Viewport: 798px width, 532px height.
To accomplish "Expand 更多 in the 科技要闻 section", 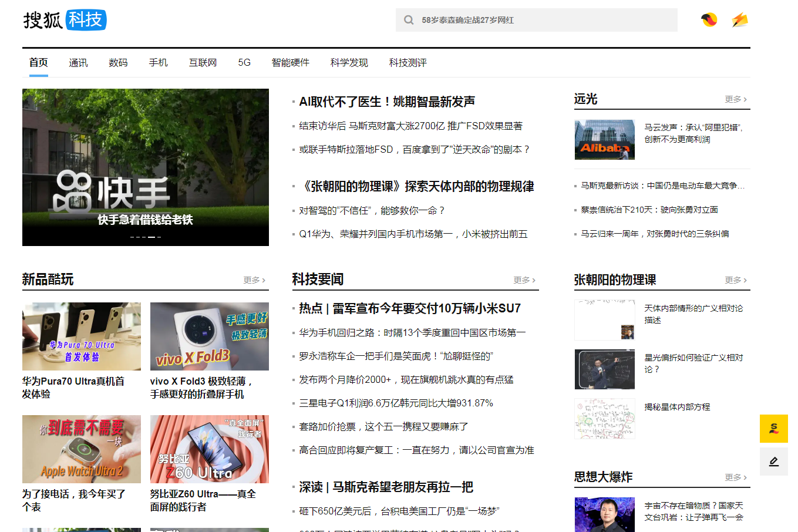I will 524,280.
